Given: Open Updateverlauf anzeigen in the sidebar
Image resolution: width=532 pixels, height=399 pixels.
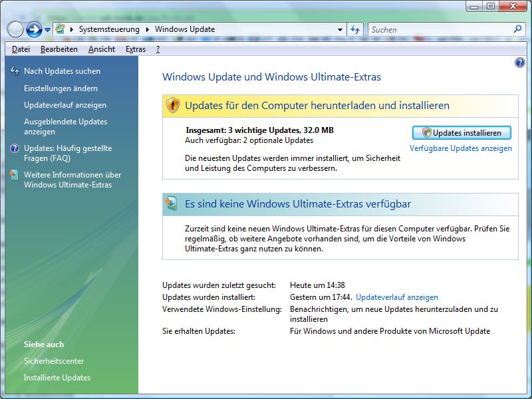Looking at the screenshot, I should click(65, 105).
